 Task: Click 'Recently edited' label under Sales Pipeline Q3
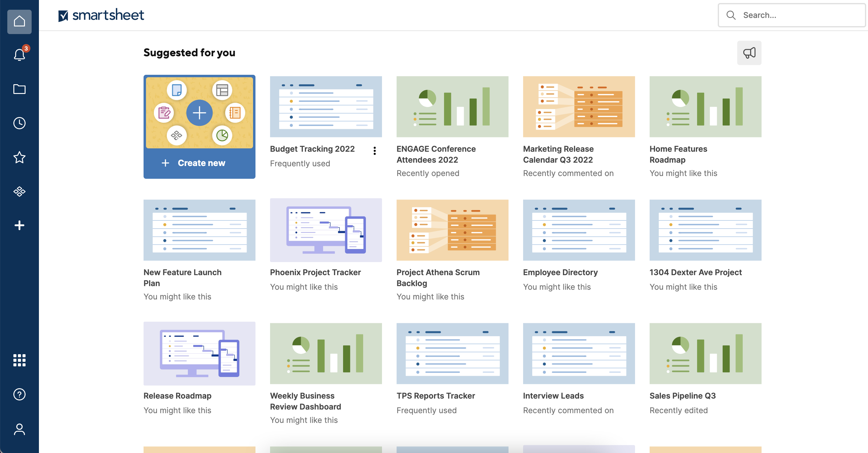[679, 410]
